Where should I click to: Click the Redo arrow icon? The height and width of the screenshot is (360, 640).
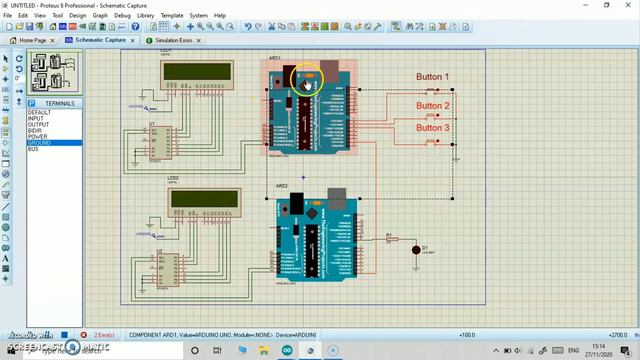pos(258,27)
